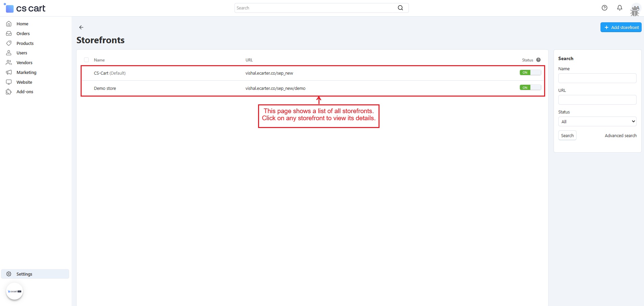Open the notifications bell

(620, 8)
